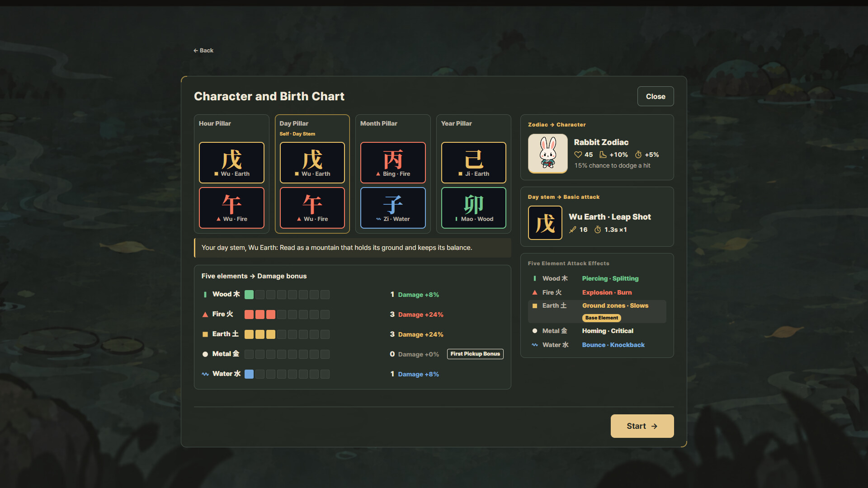This screenshot has height=488, width=868.
Task: Click the filled green Wood element block
Action: (249, 295)
